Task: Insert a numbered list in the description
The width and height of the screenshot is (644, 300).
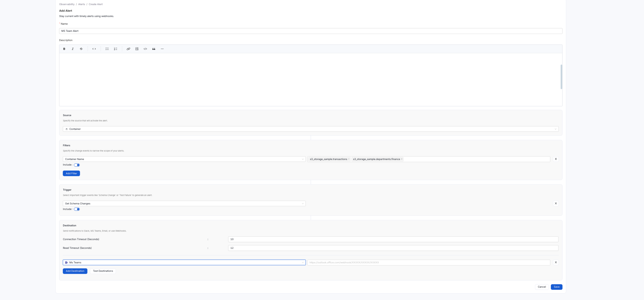Action: [115, 49]
